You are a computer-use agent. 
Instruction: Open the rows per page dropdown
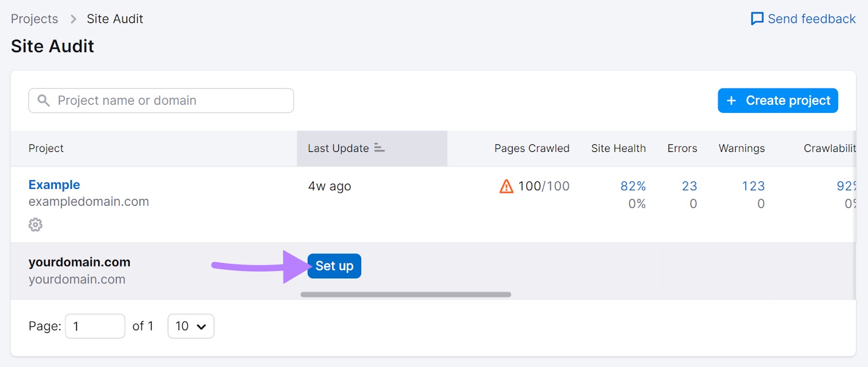pyautogui.click(x=191, y=326)
